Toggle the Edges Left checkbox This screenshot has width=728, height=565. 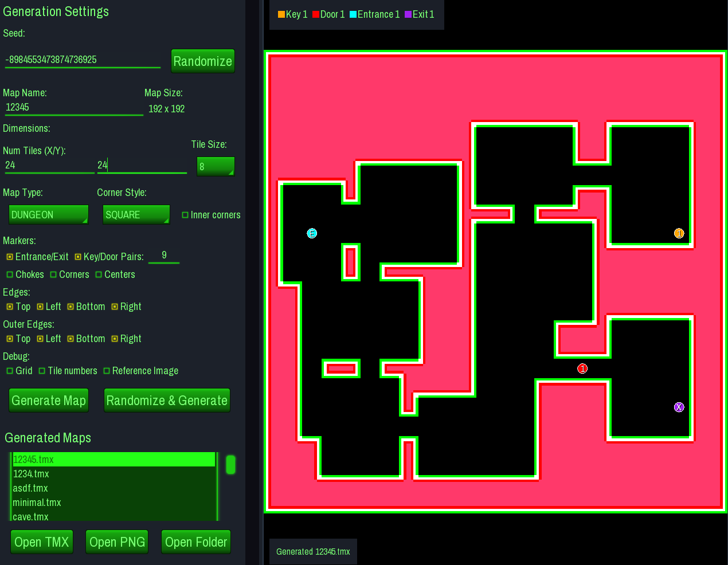pyautogui.click(x=40, y=307)
